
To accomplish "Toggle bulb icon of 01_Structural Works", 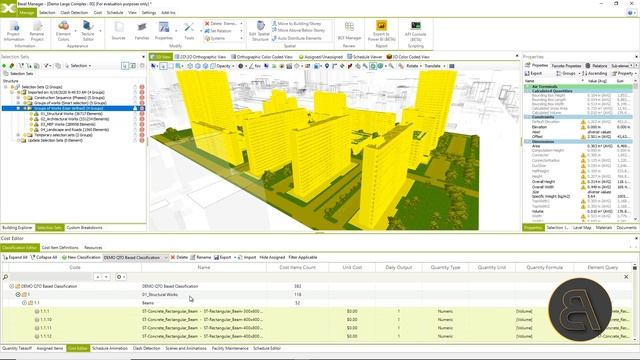I will pos(31,114).
